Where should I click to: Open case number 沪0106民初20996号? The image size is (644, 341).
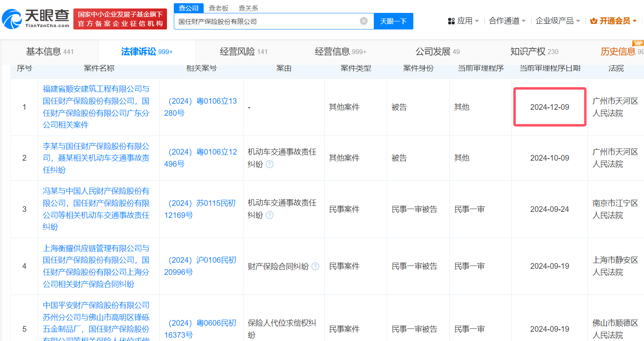pos(200,266)
